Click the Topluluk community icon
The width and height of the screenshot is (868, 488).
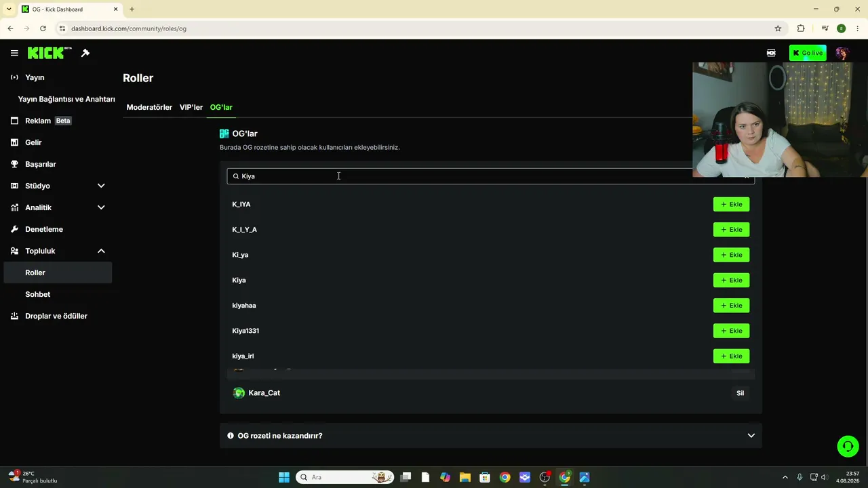click(14, 251)
